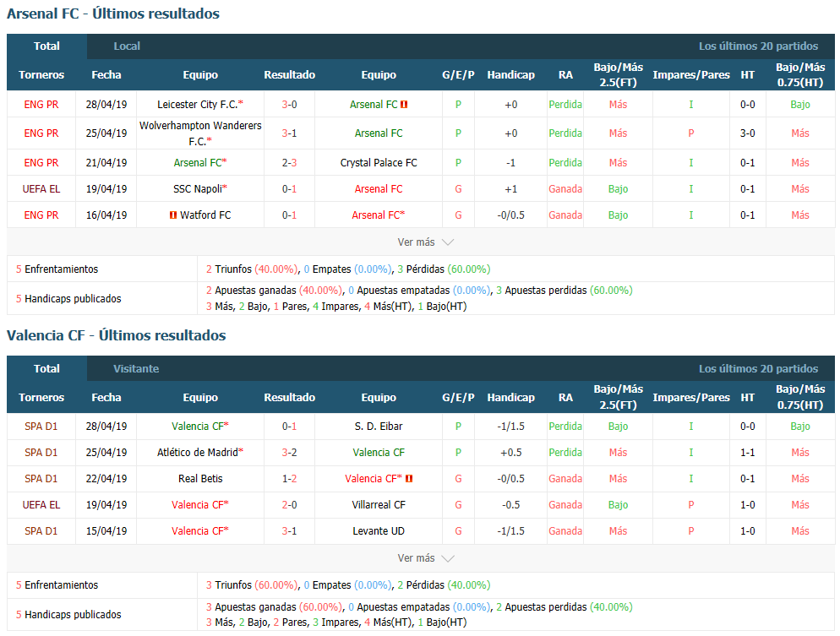Click the 3-0 result in the Leicester City row
840x636 pixels.
tap(289, 105)
